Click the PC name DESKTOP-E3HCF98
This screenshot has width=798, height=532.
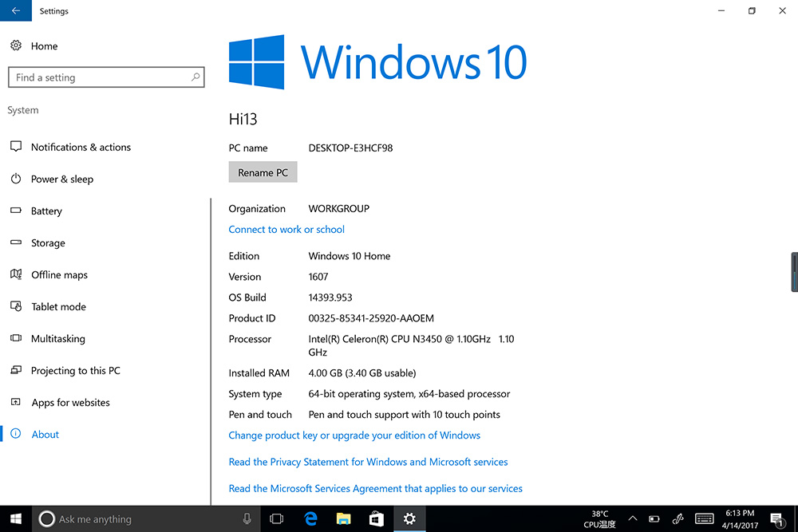pos(350,148)
